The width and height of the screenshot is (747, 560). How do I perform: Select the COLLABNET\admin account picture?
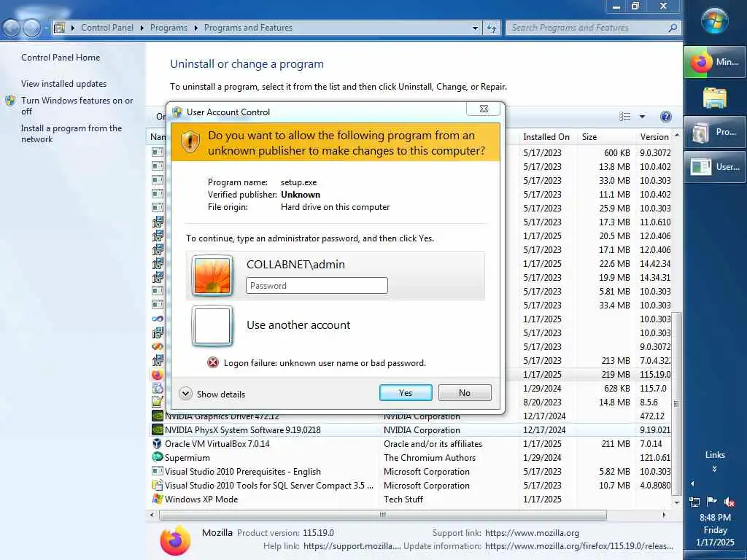(x=212, y=275)
